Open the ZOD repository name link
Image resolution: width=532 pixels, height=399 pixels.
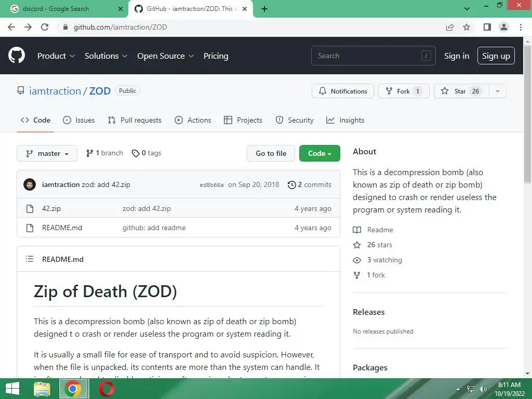[100, 91]
